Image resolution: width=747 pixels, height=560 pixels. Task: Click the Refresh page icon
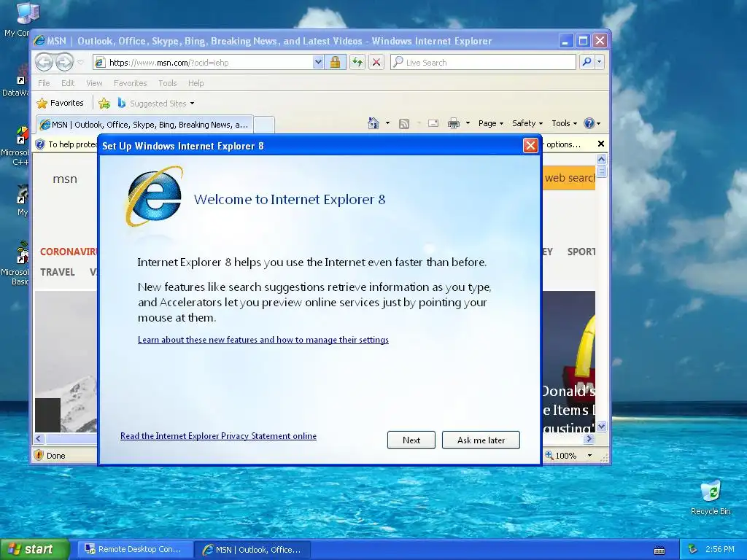tap(357, 63)
